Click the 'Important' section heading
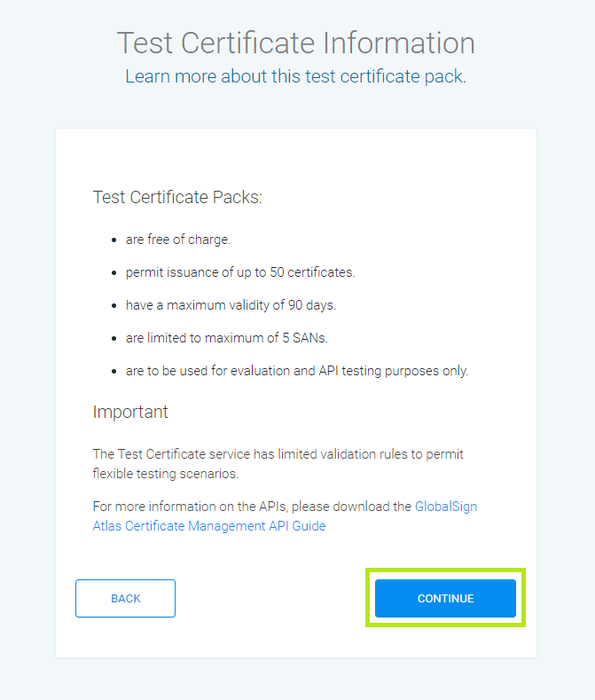The image size is (595, 700). pyautogui.click(x=130, y=413)
